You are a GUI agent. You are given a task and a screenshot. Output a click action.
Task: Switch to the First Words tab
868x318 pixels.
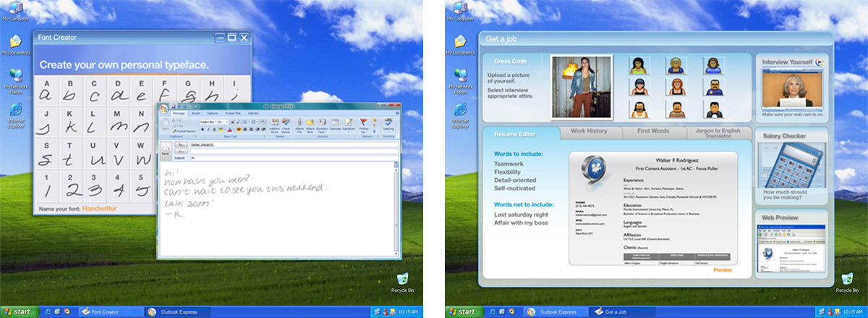pos(654,131)
